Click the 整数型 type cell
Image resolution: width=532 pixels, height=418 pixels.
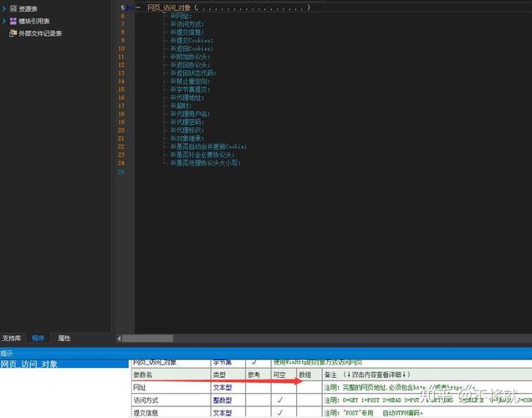point(228,400)
